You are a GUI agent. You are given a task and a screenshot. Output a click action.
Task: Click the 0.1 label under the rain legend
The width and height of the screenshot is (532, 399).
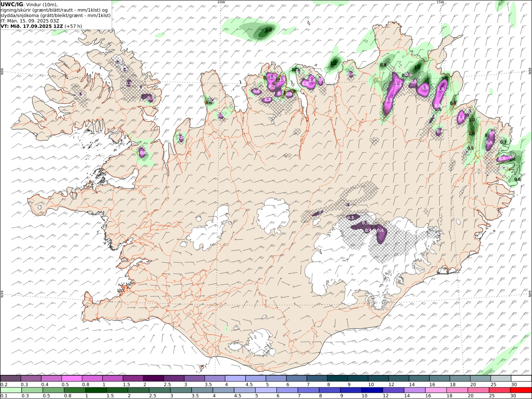click(3, 396)
